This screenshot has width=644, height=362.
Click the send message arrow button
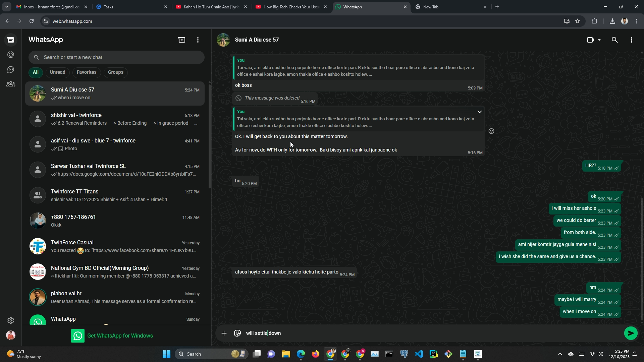(631, 333)
